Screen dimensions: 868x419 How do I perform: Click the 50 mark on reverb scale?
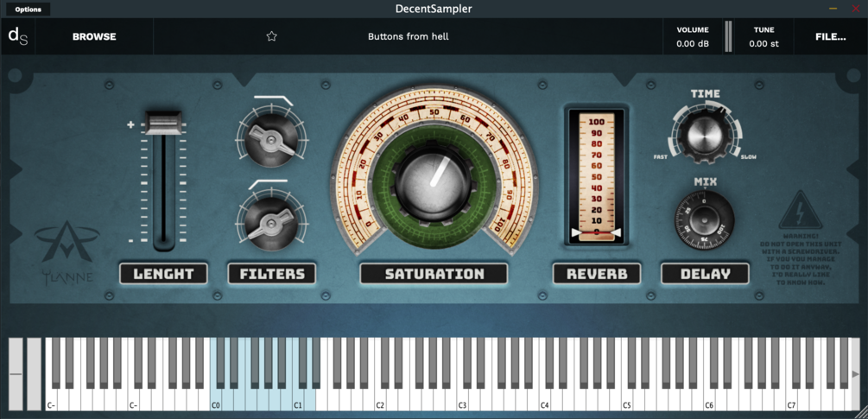[596, 176]
